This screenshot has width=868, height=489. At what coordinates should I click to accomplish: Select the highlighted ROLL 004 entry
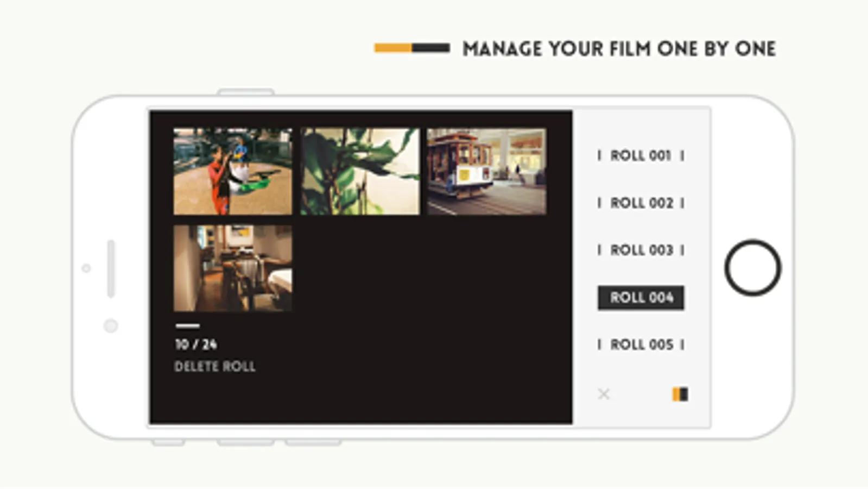click(x=641, y=298)
